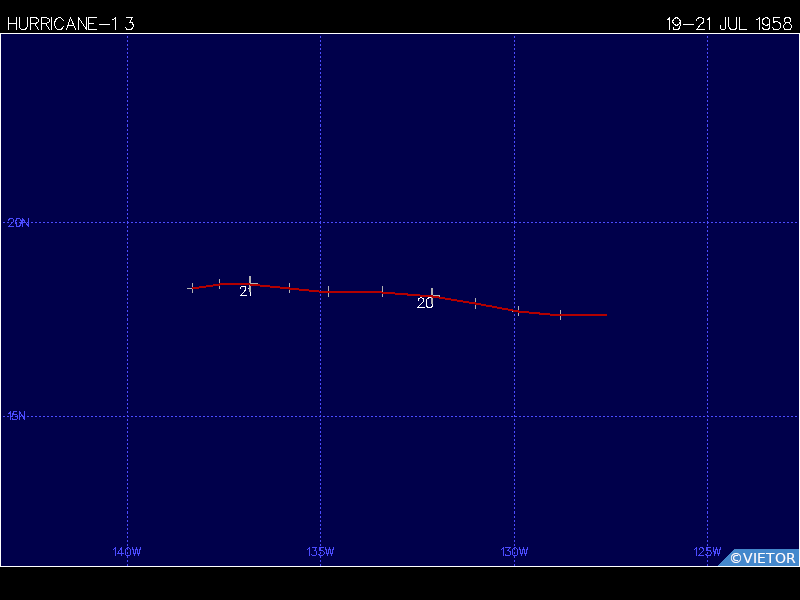Viewport: 800px width, 600px height.
Task: Click the 130W longitude label
Action: tap(514, 552)
